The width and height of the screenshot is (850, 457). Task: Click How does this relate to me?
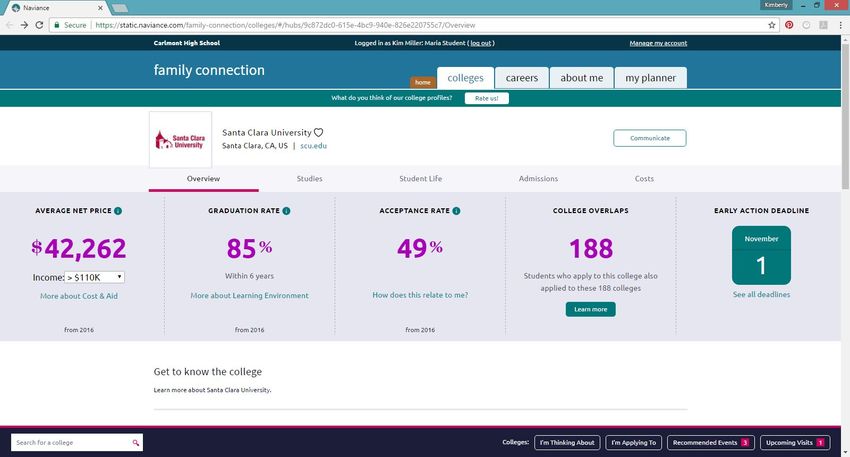420,295
